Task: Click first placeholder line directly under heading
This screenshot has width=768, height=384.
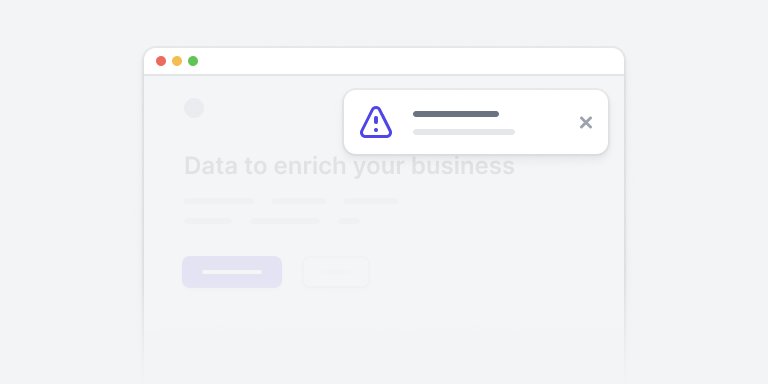Action: (x=219, y=201)
